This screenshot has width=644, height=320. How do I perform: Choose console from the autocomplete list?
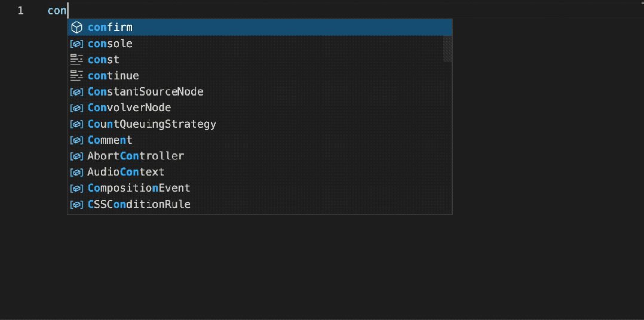[x=110, y=44]
